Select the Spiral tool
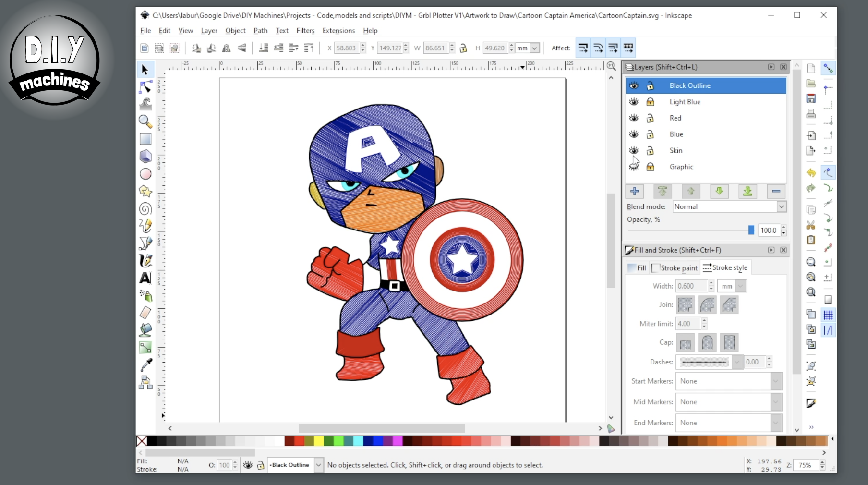Screen dimensions: 868x485 (x=145, y=208)
